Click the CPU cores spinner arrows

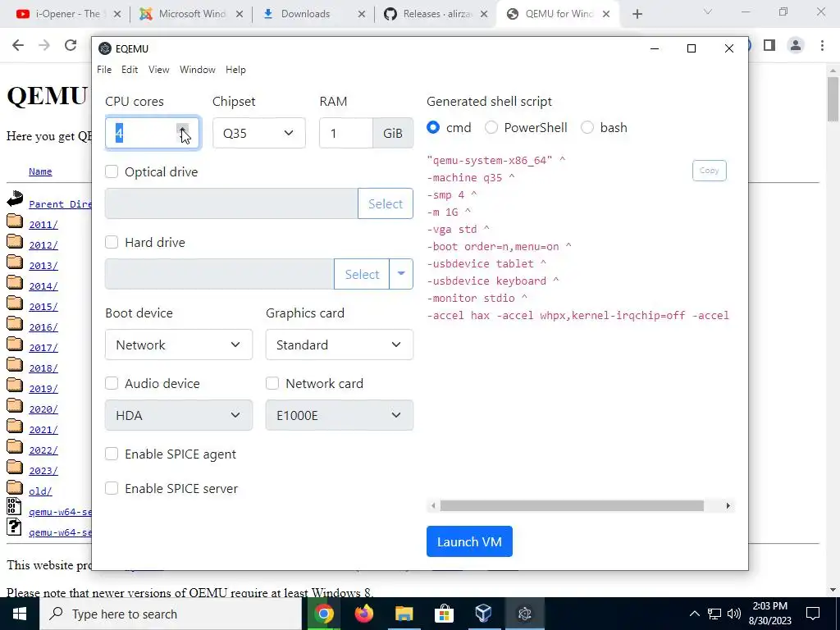[183, 133]
